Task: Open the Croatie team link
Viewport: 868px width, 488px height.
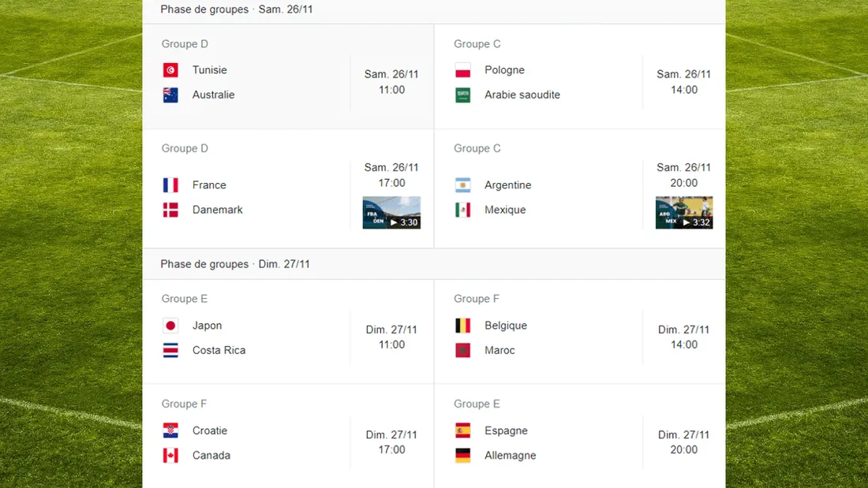Action: click(x=210, y=430)
